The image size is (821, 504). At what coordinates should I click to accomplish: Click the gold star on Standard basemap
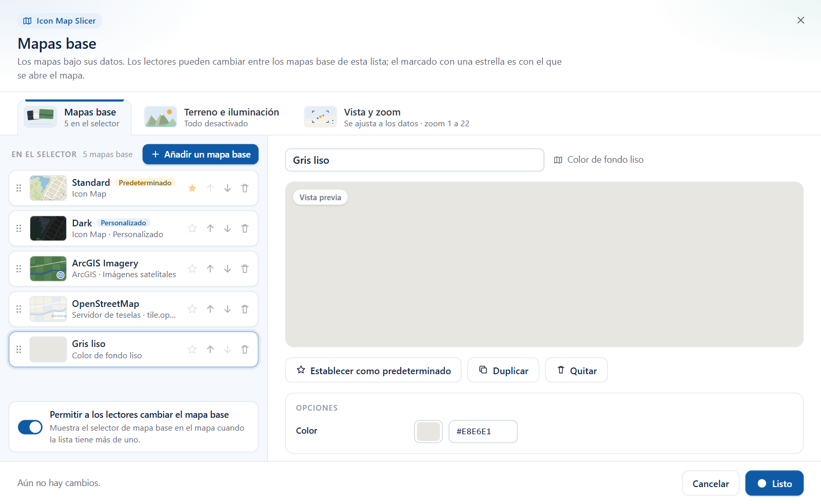tap(192, 188)
